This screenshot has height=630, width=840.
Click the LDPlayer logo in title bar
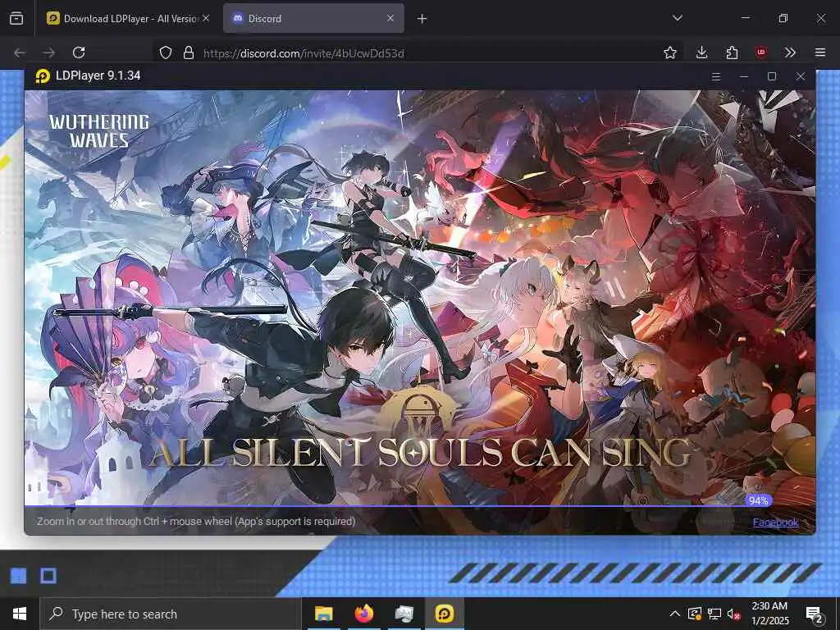pos(43,76)
